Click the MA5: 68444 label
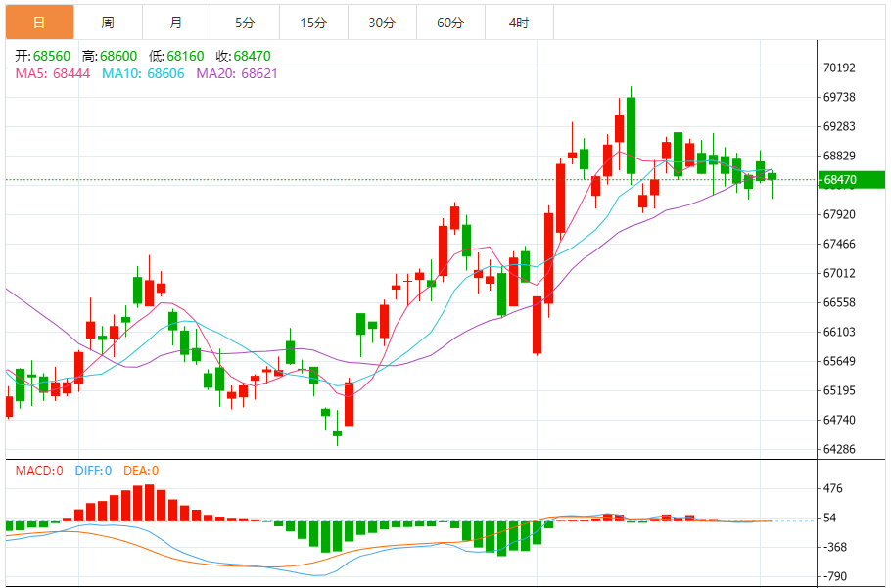The height and width of the screenshot is (588, 891). click(52, 73)
